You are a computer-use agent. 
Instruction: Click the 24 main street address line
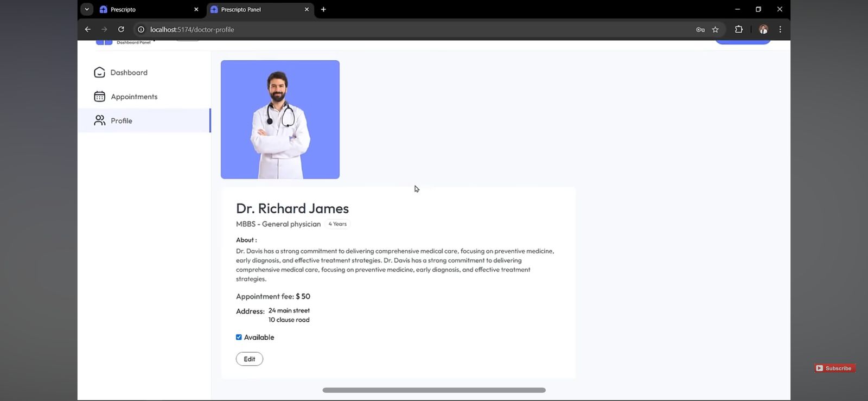coord(289,310)
